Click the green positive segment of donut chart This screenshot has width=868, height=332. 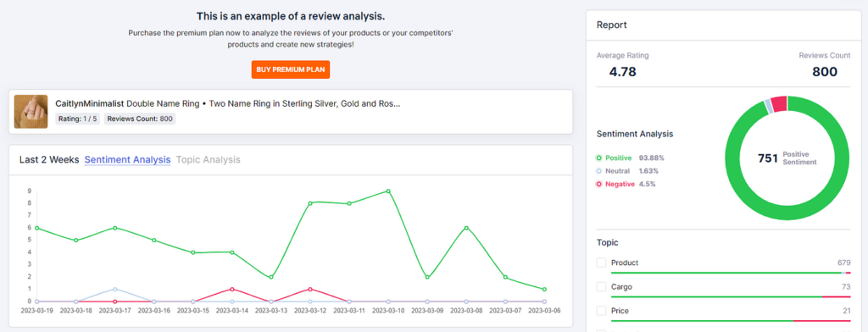(787, 213)
